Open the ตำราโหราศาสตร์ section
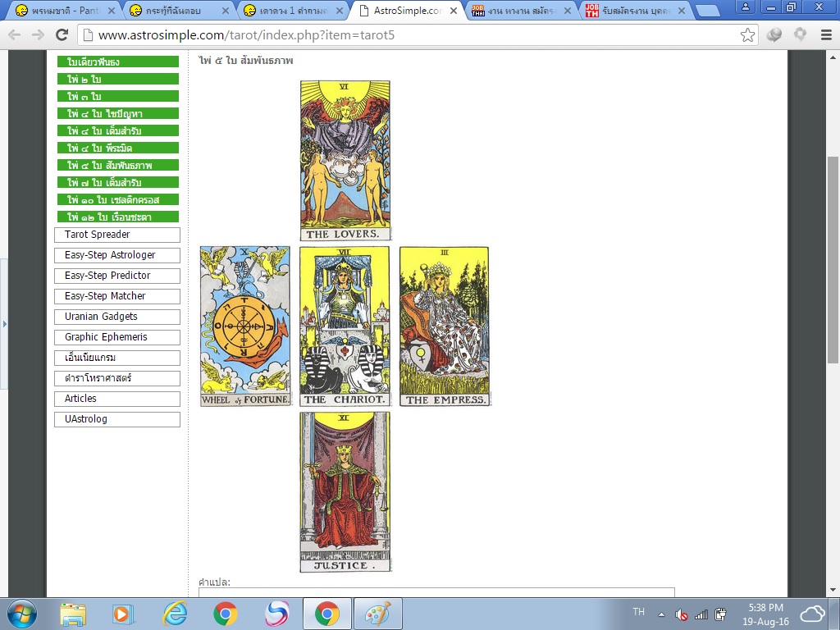Image resolution: width=840 pixels, height=630 pixels. click(116, 378)
